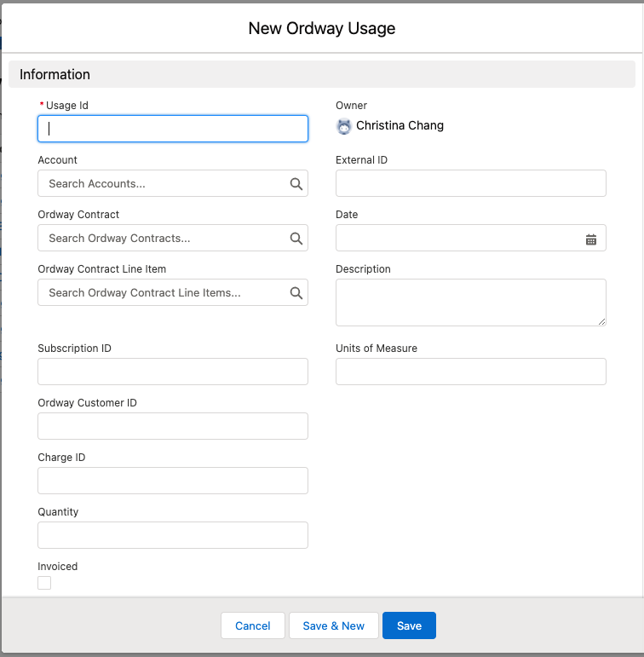Viewport: 644px width, 657px height.
Task: Click the Units of Measure input field
Action: 470,372
